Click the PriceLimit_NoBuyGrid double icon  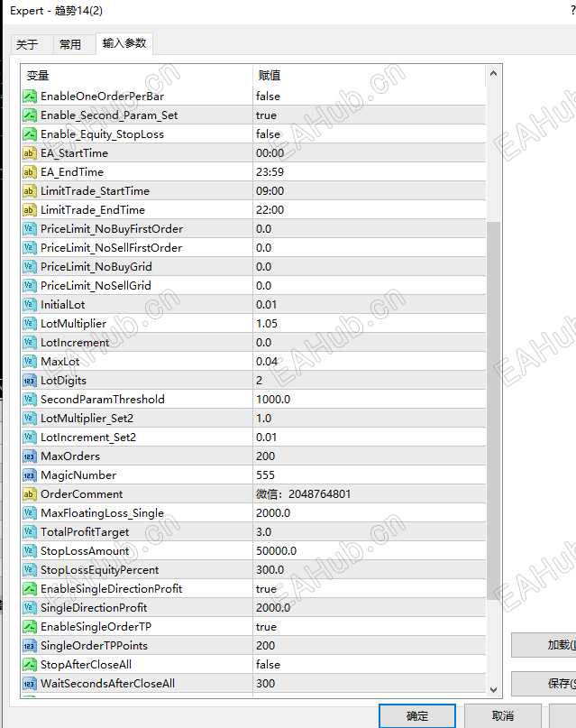click(x=29, y=267)
